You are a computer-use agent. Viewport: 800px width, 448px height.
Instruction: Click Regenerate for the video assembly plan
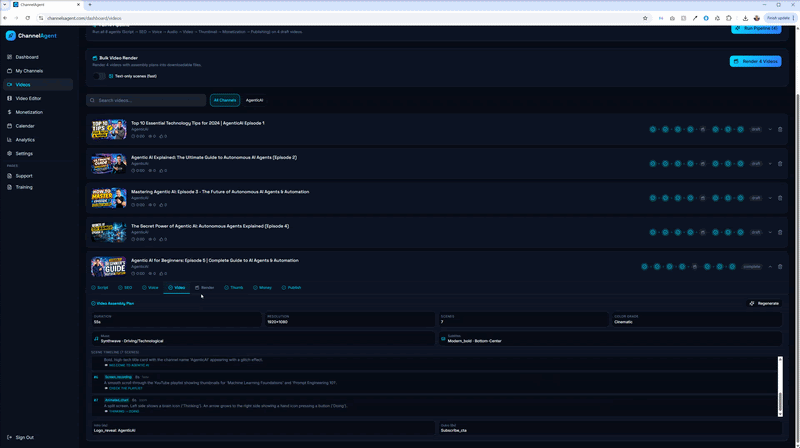(x=764, y=303)
